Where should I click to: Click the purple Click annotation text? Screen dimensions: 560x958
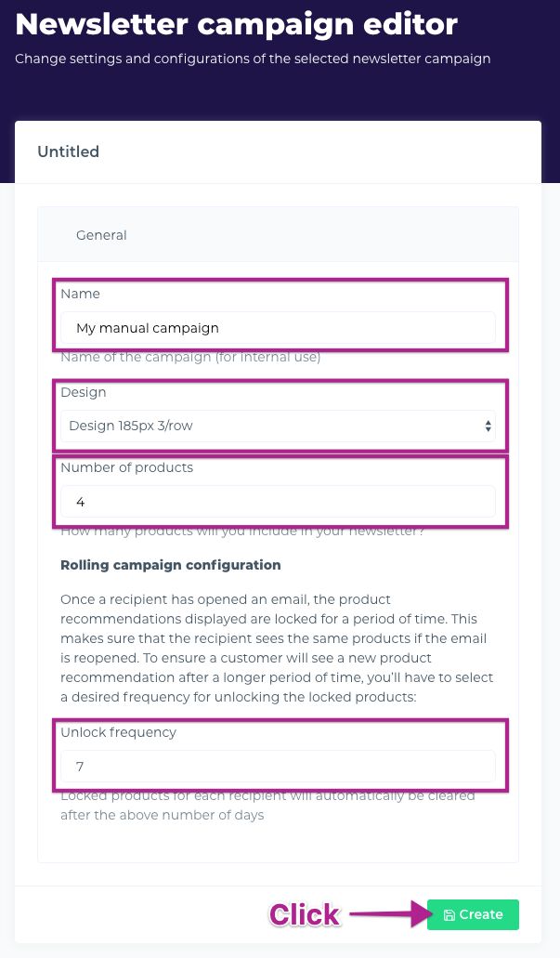click(x=304, y=915)
